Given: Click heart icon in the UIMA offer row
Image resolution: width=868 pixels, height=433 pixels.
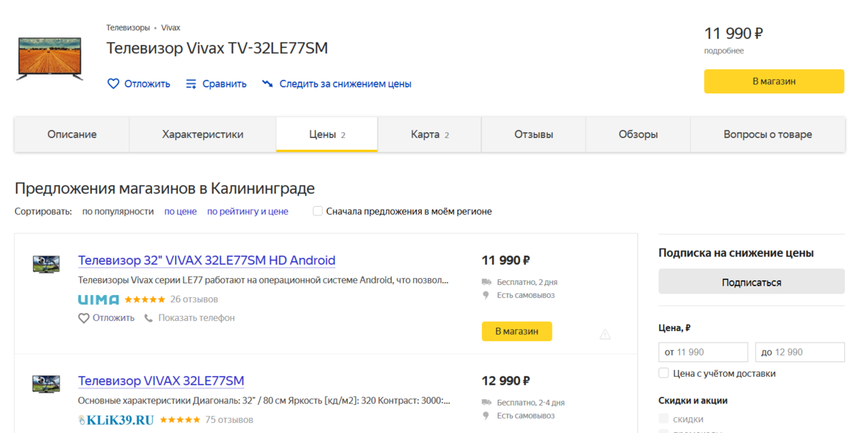Looking at the screenshot, I should pos(84,318).
